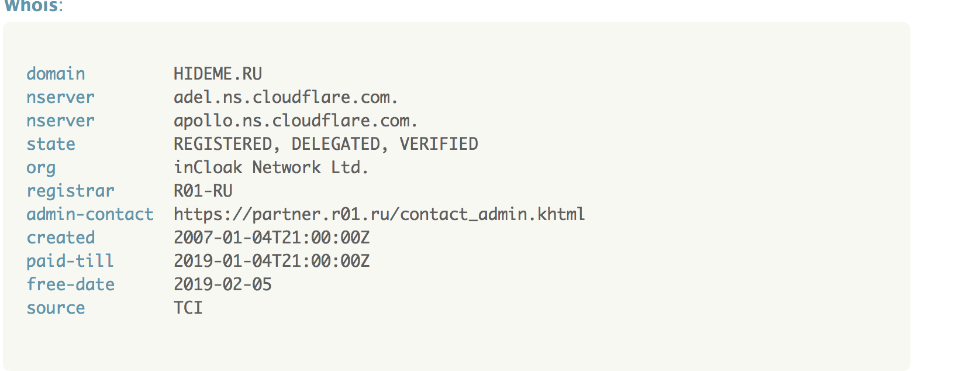Click the paid-till field label
The width and height of the screenshot is (980, 371).
point(70,261)
